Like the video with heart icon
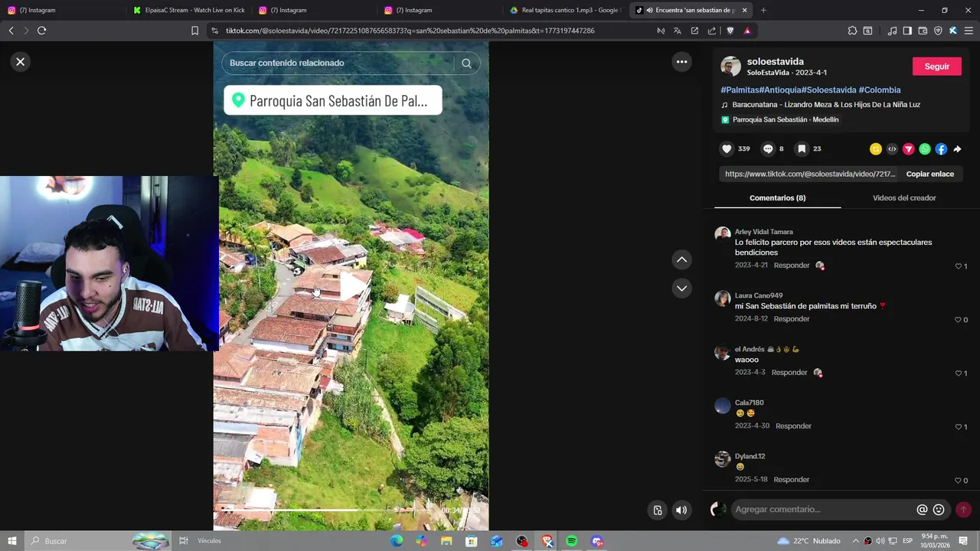980x551 pixels. click(727, 149)
